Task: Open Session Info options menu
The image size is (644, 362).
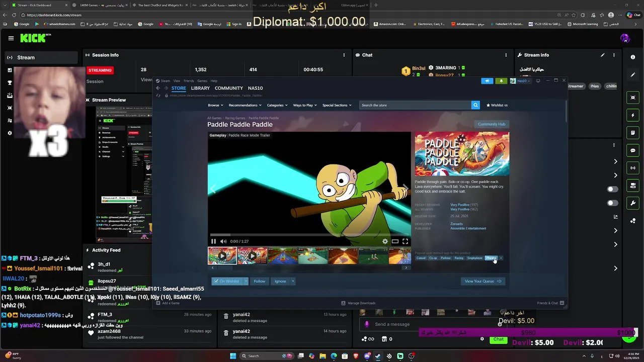Action: click(x=344, y=55)
